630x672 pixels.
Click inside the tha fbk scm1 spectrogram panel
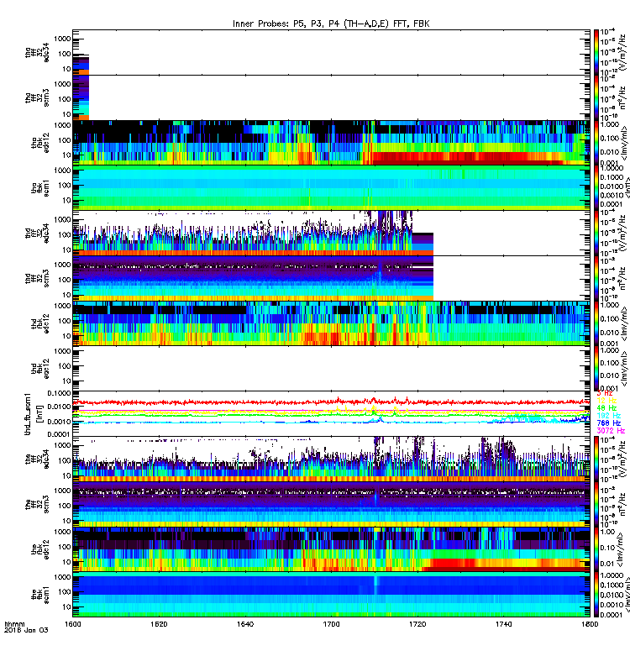tap(331, 187)
